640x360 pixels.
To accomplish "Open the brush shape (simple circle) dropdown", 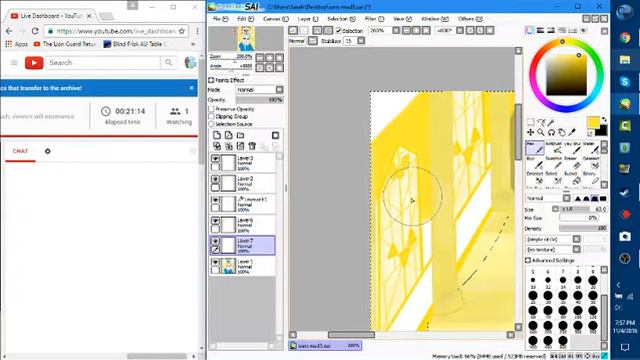I will 576,239.
